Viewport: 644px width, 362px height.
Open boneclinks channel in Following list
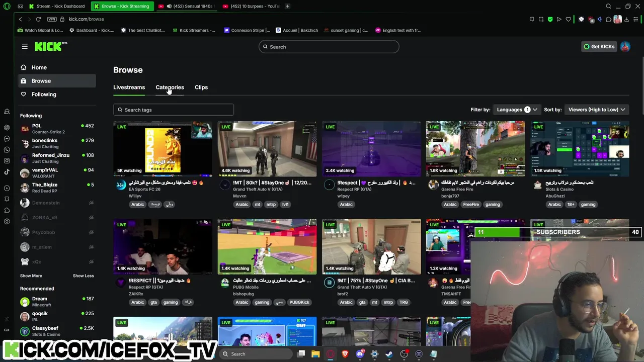point(57,143)
